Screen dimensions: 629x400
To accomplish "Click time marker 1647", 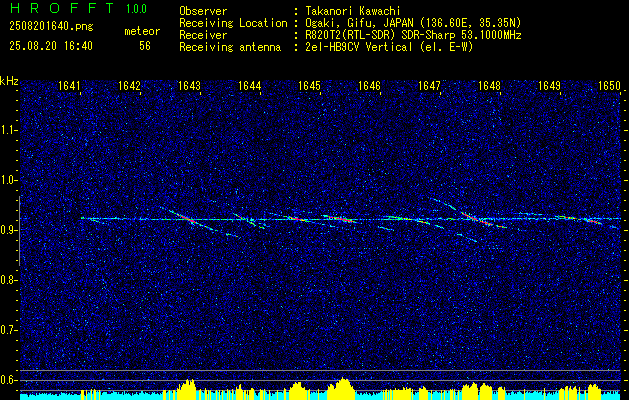I will point(429,86).
